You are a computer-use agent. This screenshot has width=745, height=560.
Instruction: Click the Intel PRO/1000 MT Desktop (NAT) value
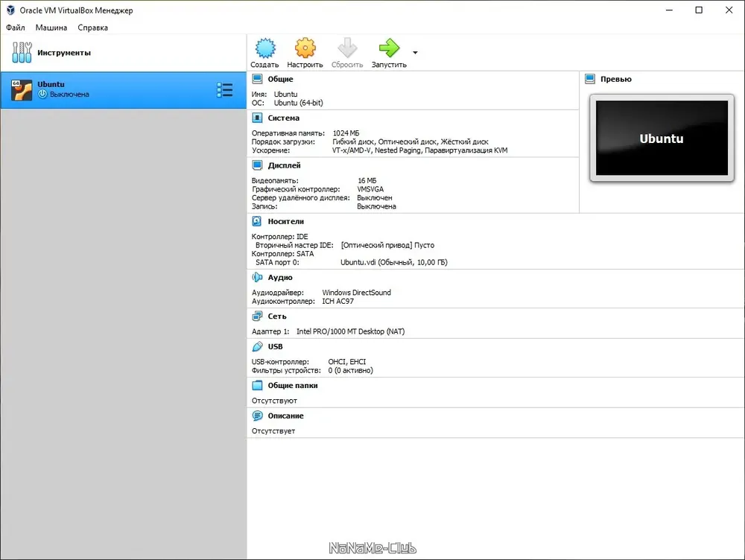coord(351,332)
